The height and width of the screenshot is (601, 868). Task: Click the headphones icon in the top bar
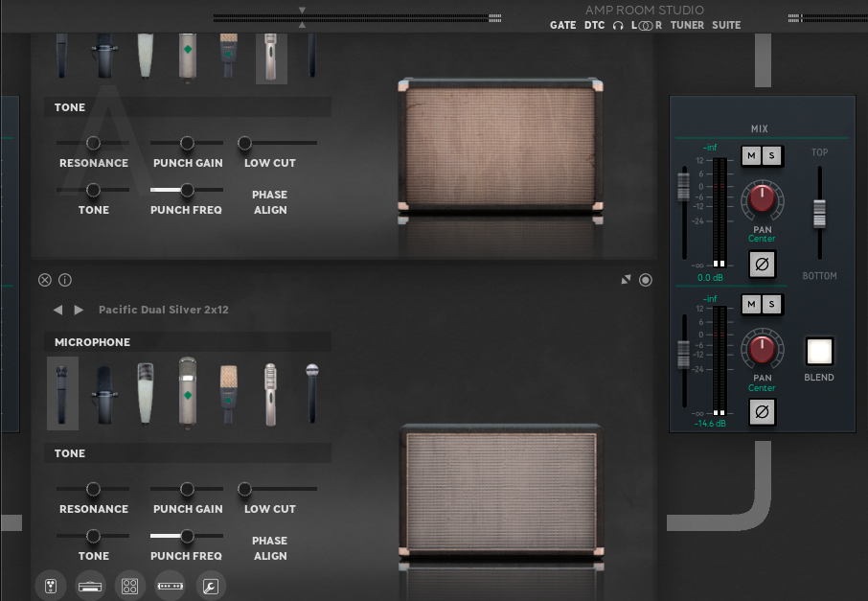[618, 25]
